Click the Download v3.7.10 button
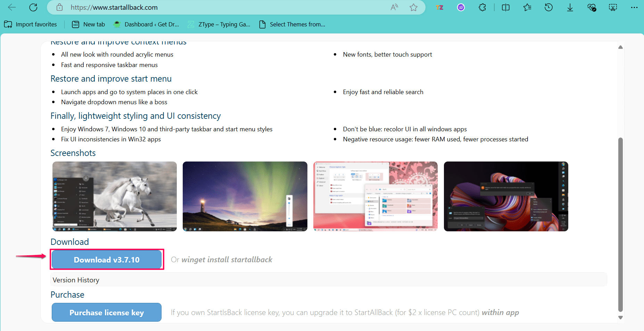This screenshot has height=331, width=644. pyautogui.click(x=107, y=259)
